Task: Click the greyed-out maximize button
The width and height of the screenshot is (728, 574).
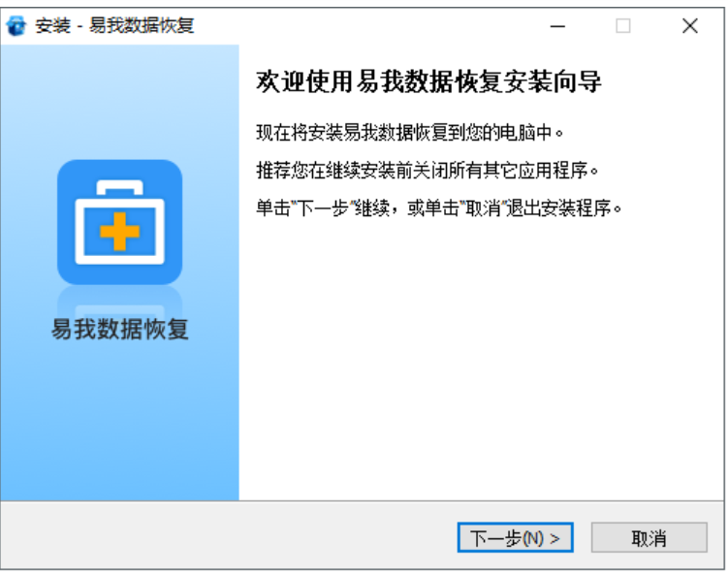Action: pyautogui.click(x=623, y=26)
